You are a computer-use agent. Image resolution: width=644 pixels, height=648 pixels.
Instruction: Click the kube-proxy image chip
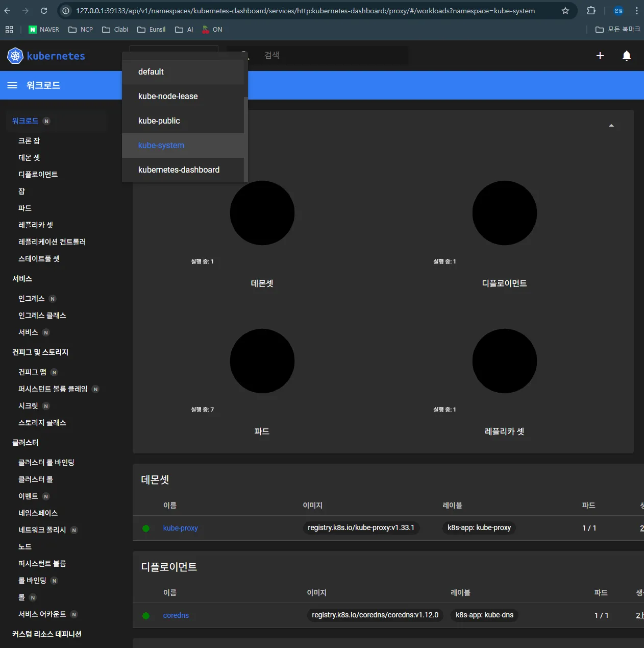pyautogui.click(x=361, y=527)
